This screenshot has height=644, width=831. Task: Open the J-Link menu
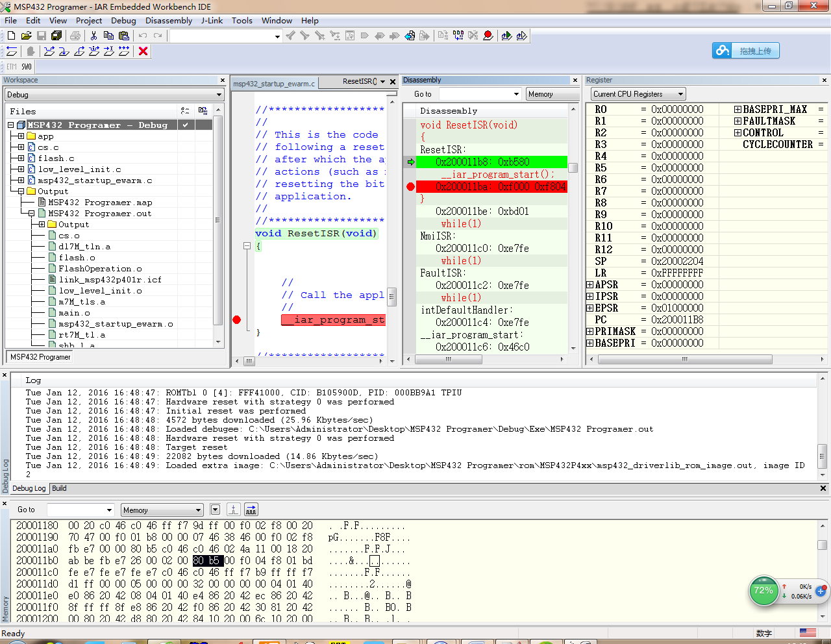212,21
